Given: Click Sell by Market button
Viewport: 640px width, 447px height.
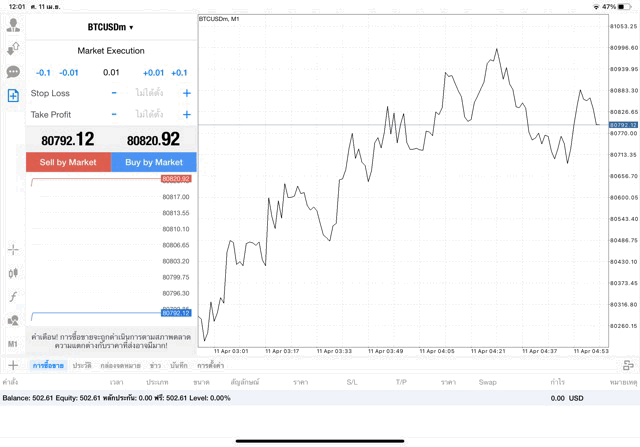Looking at the screenshot, I should (68, 162).
